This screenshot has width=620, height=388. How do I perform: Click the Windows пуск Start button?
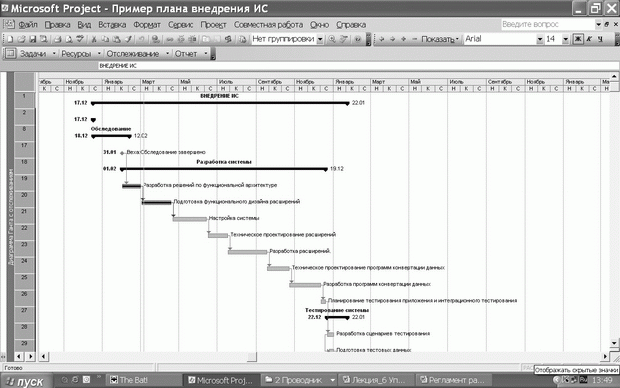[26, 381]
